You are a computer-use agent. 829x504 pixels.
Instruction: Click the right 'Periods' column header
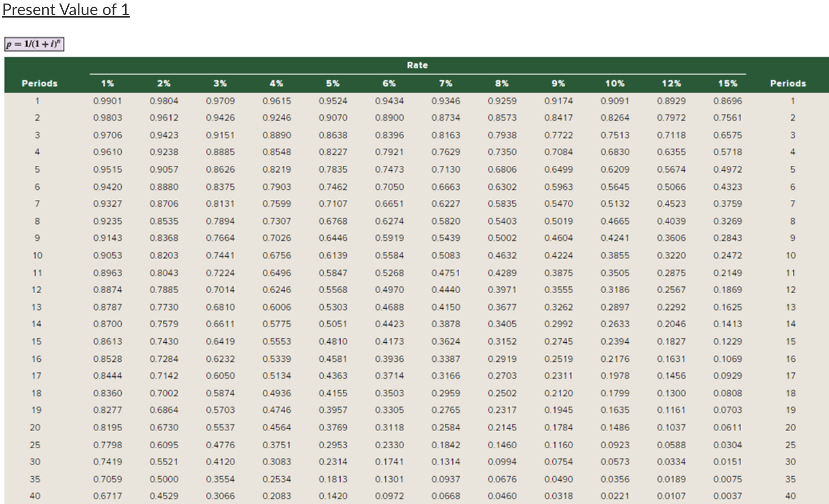point(788,83)
